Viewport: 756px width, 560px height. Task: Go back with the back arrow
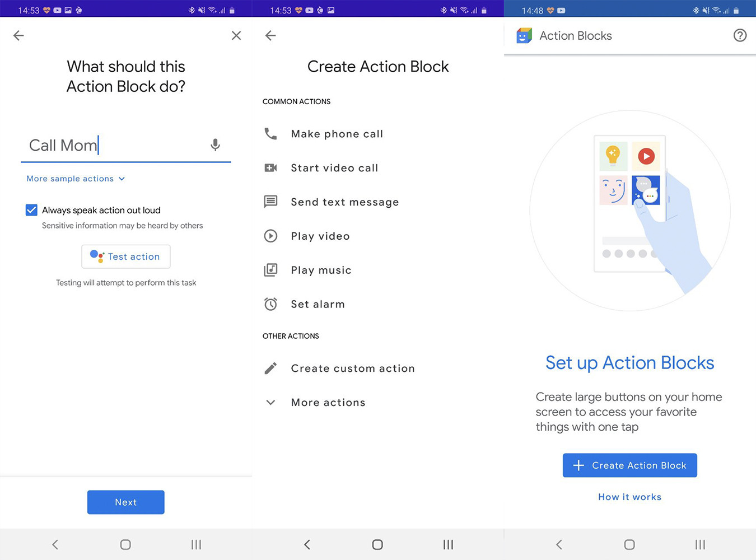[18, 35]
